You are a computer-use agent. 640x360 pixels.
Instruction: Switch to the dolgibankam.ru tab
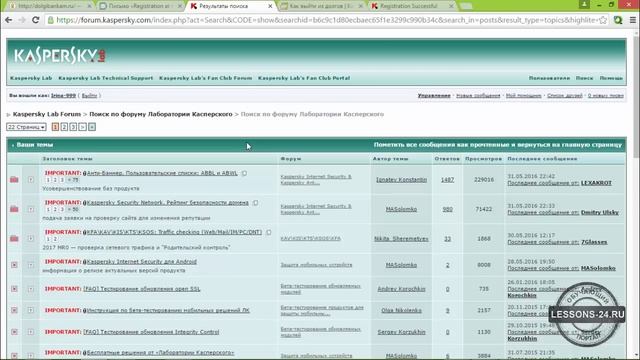pyautogui.click(x=49, y=6)
